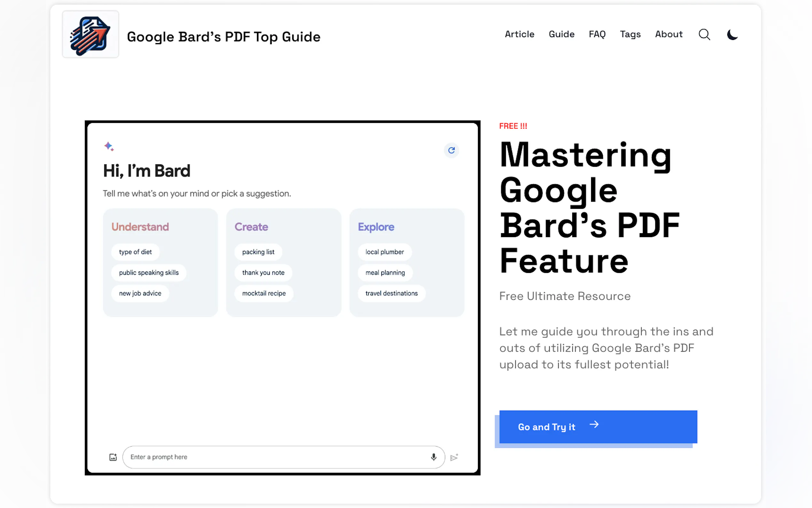This screenshot has height=508, width=812.
Task: Click the Explore card heading
Action: click(376, 227)
